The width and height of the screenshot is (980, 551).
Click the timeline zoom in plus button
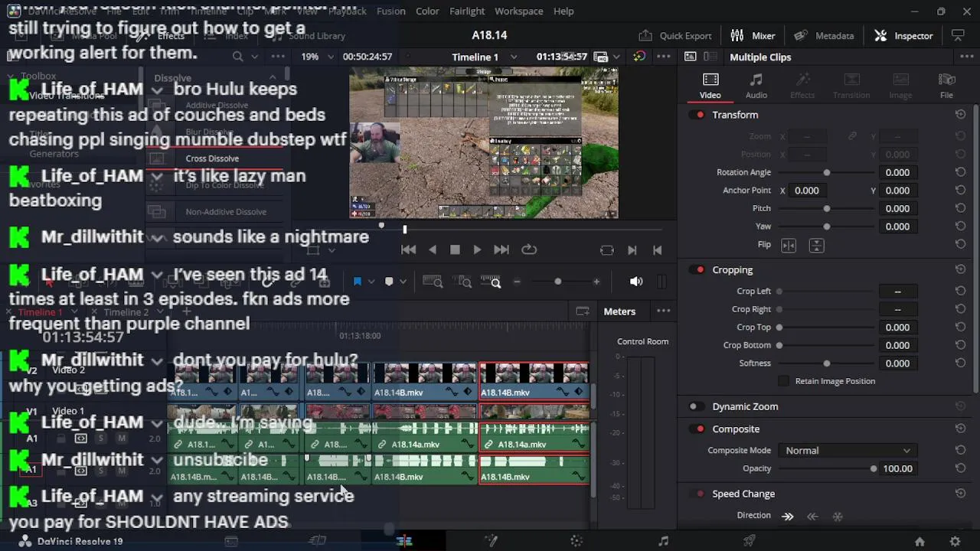[596, 282]
